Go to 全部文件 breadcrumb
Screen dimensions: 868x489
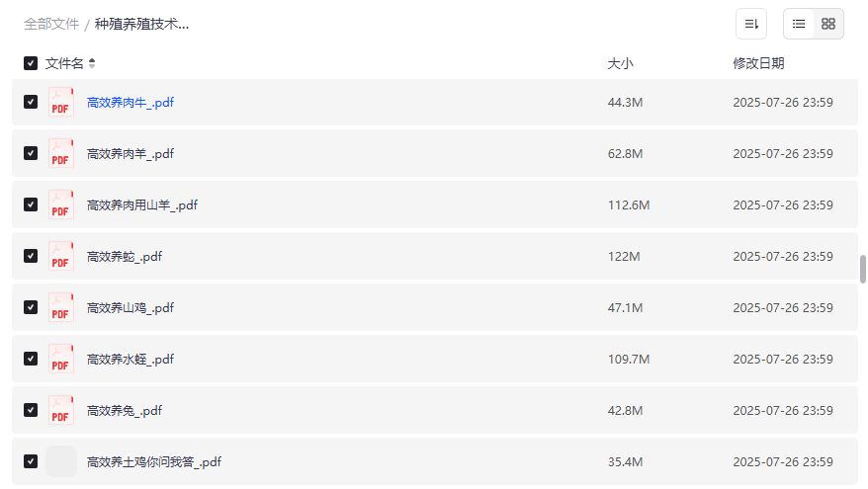[51, 24]
